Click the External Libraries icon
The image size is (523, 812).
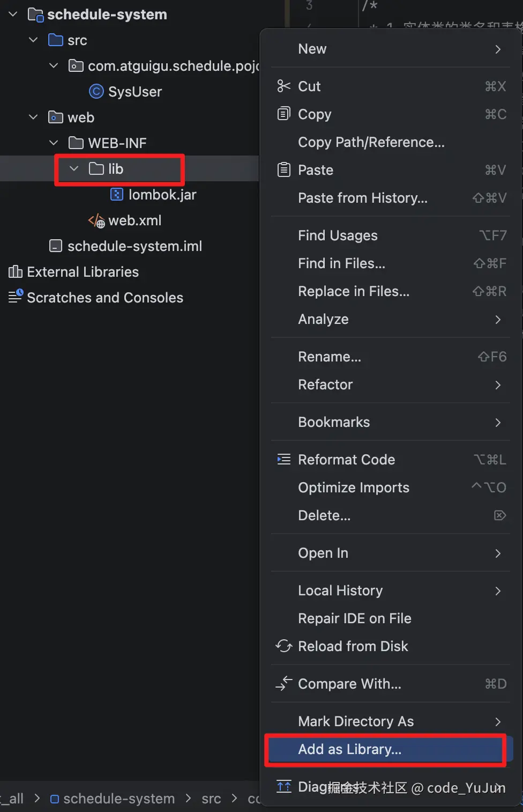pyautogui.click(x=15, y=272)
